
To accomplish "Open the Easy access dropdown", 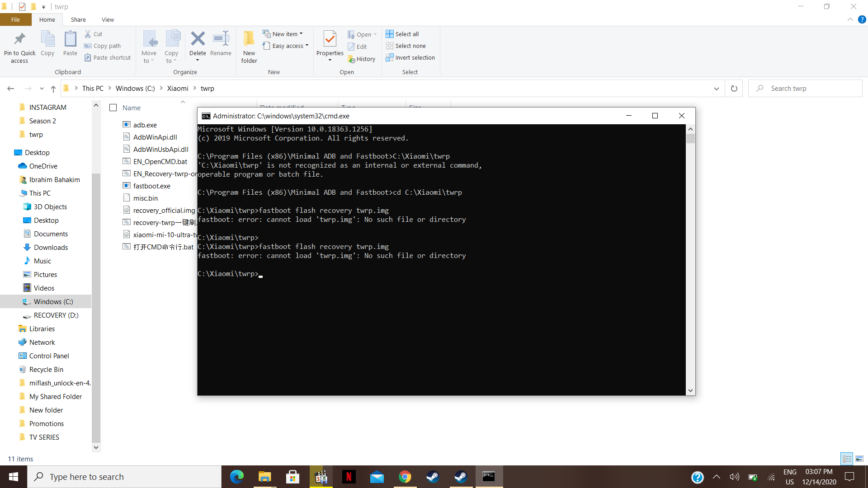I will [286, 46].
